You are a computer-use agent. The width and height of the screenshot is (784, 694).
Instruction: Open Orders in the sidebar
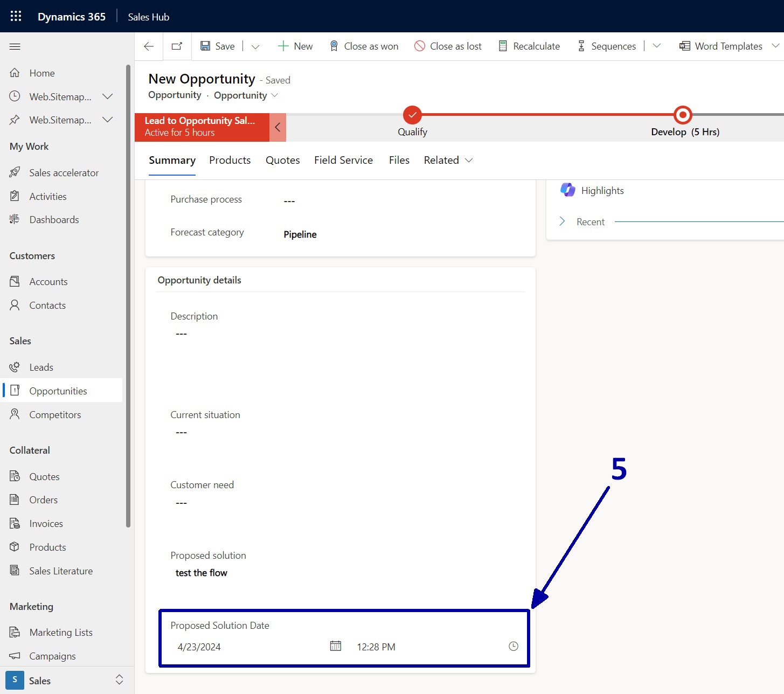click(x=61, y=500)
